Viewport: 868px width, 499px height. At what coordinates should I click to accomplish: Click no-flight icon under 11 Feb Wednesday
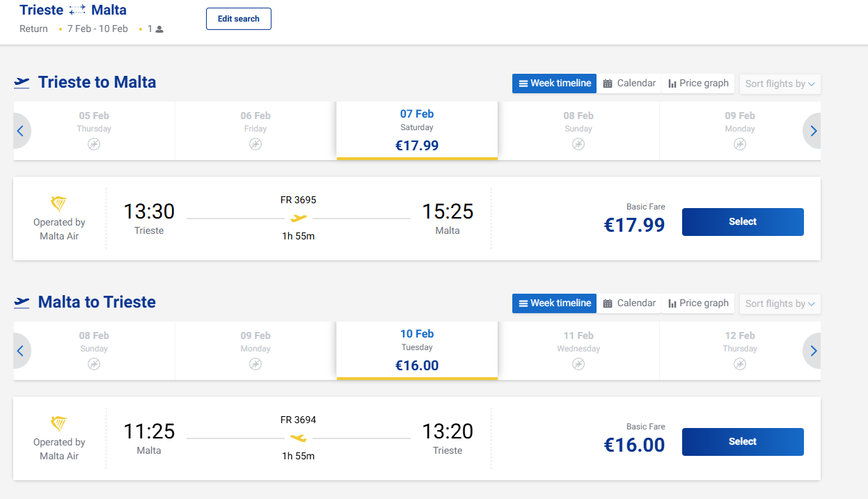coord(578,364)
